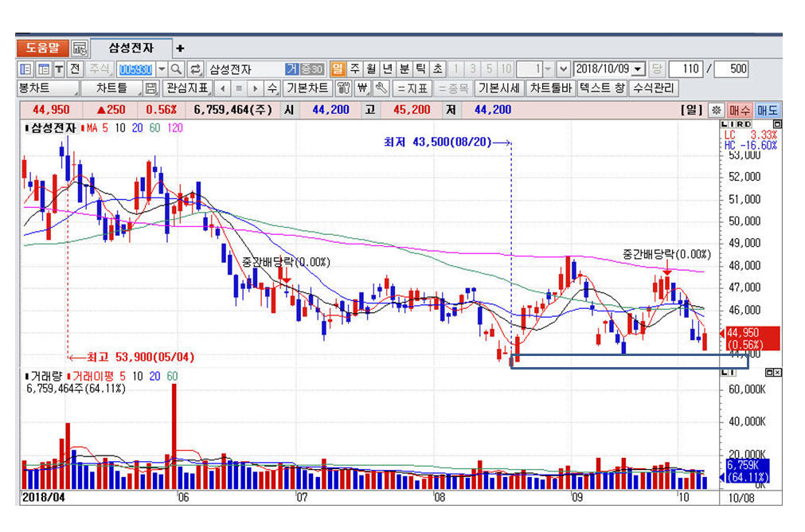Open the stock code dropdown arrow
The height and width of the screenshot is (532, 805).
tap(162, 69)
